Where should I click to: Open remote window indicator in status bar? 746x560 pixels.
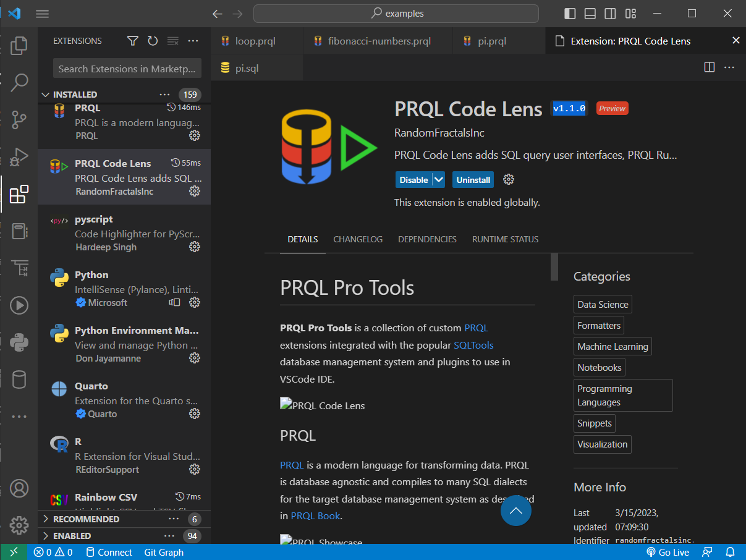click(x=14, y=552)
